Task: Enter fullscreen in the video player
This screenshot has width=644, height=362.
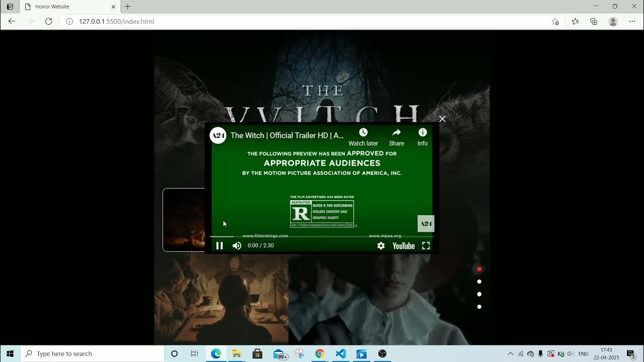Action: point(426,245)
